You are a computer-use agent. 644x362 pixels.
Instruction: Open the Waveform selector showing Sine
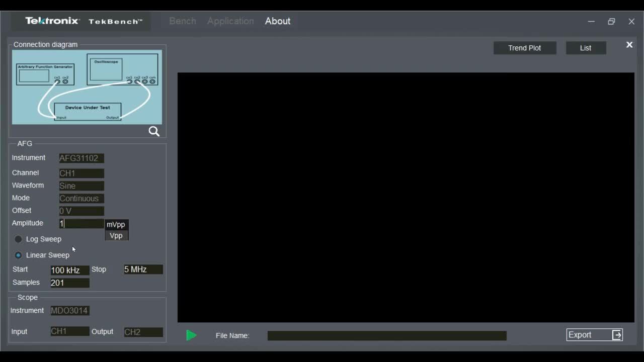[x=81, y=186]
